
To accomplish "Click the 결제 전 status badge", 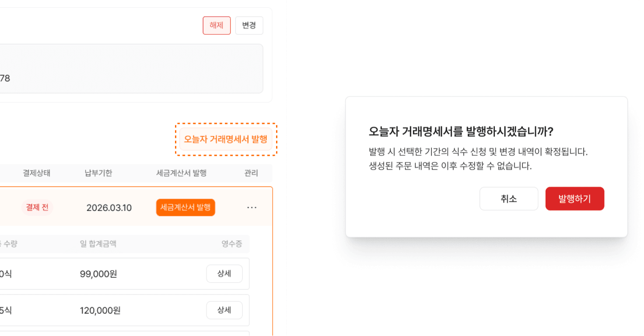I will (x=37, y=207).
